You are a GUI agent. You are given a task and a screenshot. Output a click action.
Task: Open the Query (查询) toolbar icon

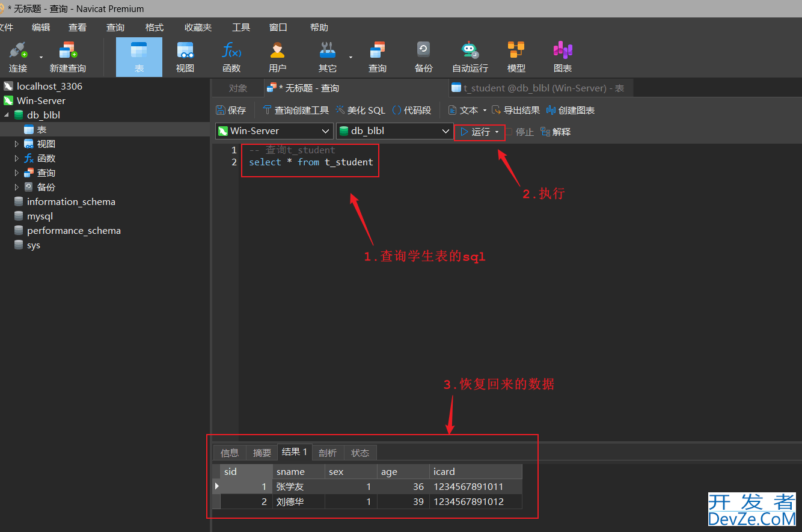pos(378,57)
